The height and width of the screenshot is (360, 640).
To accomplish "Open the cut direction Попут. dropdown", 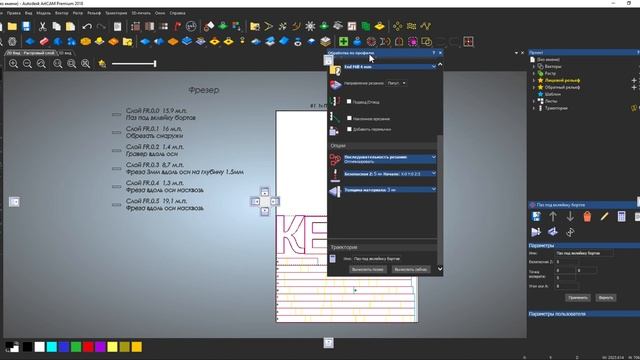I will coord(396,83).
